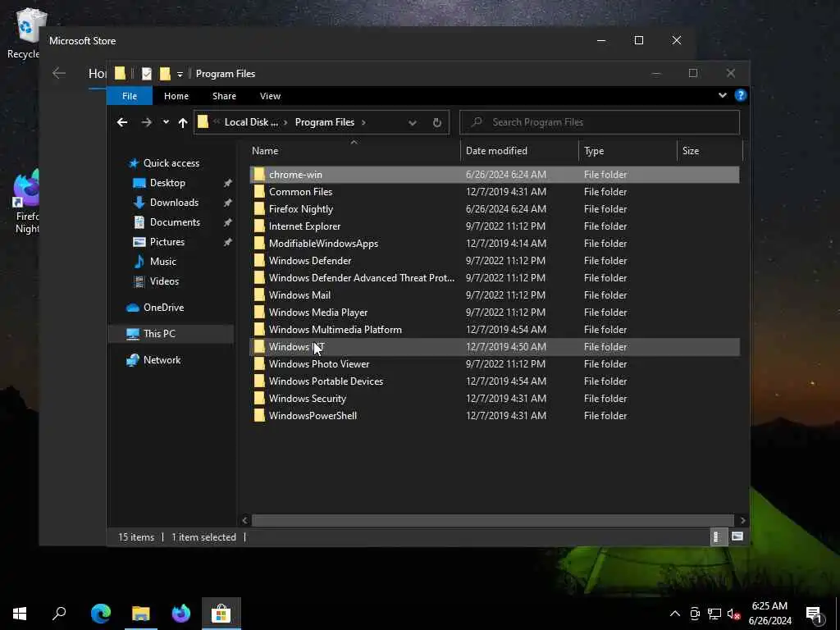Go up one folder level arrow
Image resolution: width=840 pixels, height=630 pixels.
click(x=183, y=123)
